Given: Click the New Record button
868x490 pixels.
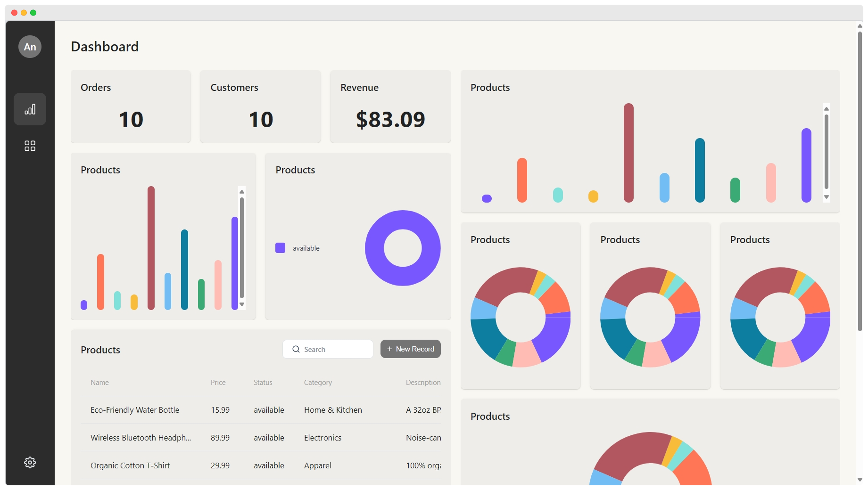Looking at the screenshot, I should (x=410, y=349).
